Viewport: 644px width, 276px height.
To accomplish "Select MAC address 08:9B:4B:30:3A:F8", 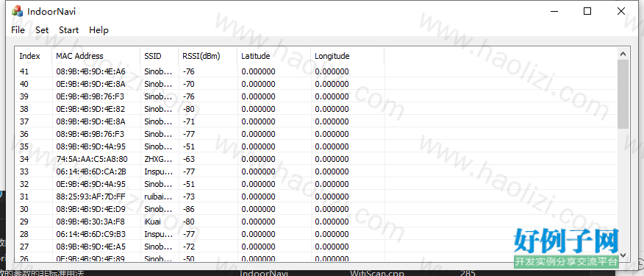I will tap(90, 222).
